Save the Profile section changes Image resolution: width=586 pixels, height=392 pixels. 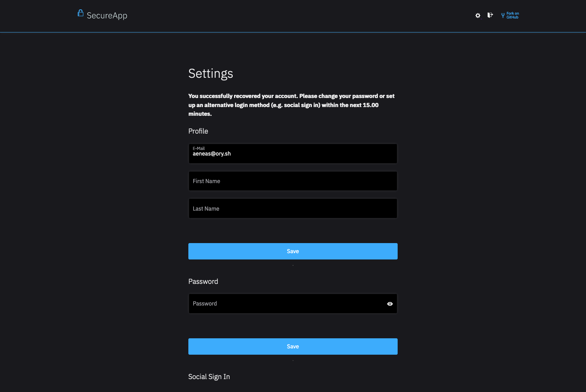coord(292,251)
